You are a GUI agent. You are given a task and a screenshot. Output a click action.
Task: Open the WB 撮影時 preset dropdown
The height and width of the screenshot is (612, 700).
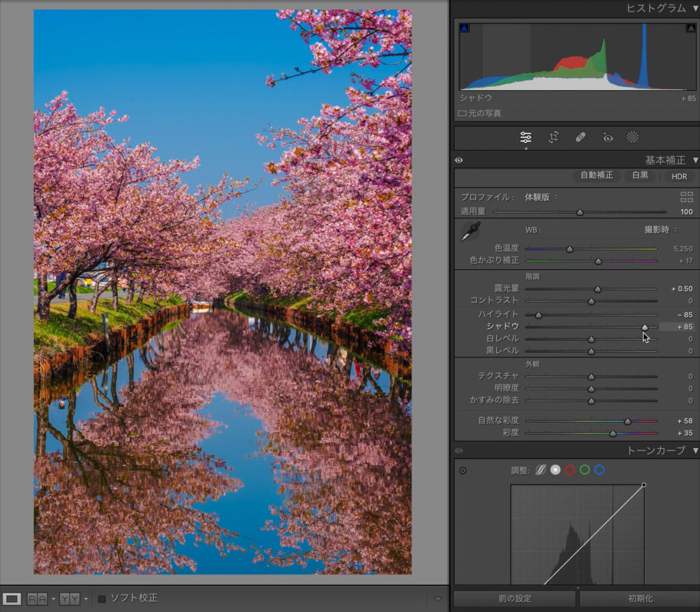(660, 229)
